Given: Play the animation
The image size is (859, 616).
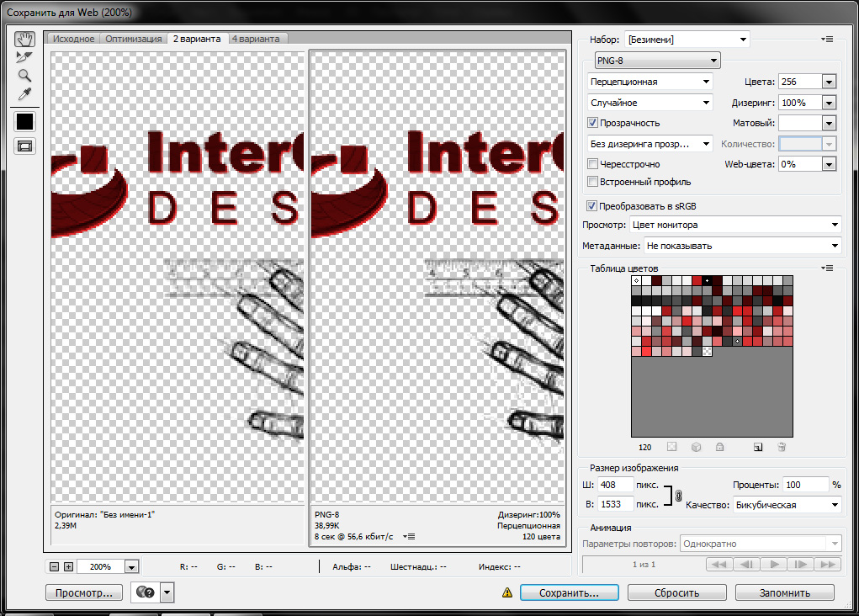Looking at the screenshot, I should [773, 565].
